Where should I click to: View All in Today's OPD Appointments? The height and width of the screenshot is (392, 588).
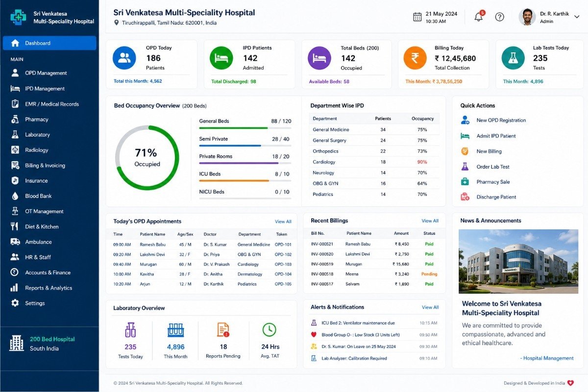tap(283, 221)
